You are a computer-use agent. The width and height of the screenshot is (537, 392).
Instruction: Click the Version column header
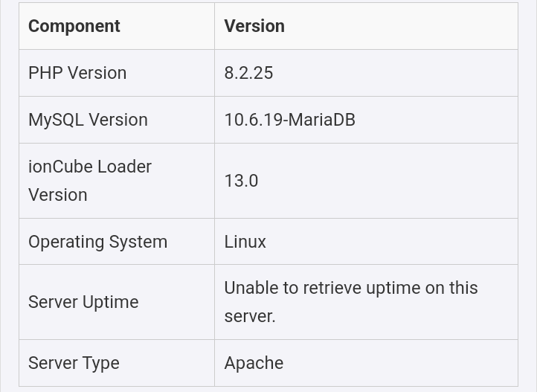[254, 26]
